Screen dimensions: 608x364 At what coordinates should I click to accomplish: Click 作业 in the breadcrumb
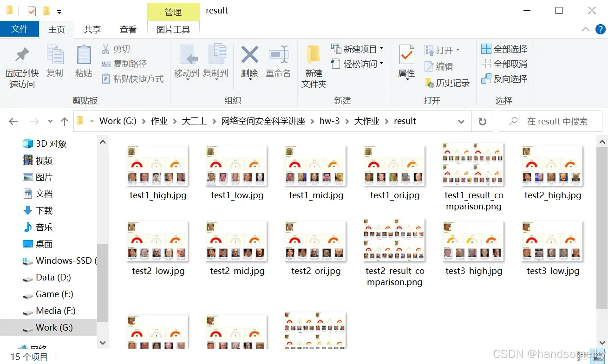tap(159, 121)
